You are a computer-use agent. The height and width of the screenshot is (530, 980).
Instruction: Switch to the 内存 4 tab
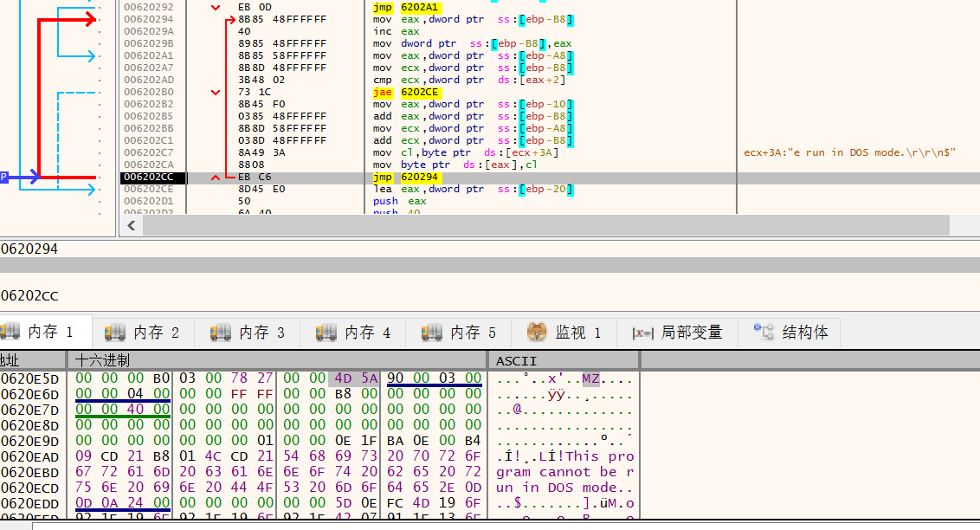click(354, 332)
